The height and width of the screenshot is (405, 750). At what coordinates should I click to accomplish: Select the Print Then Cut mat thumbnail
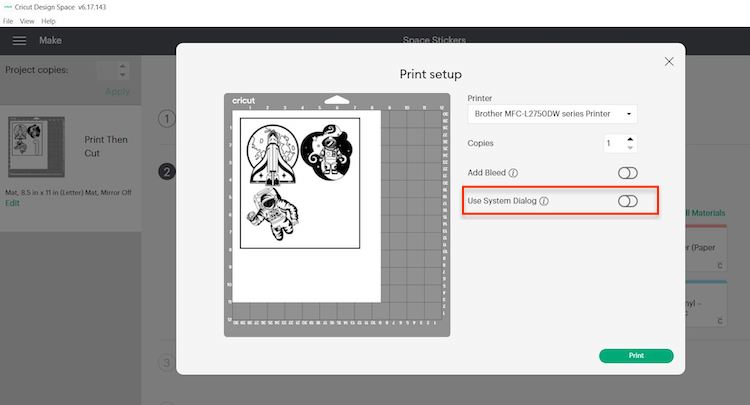pos(36,147)
